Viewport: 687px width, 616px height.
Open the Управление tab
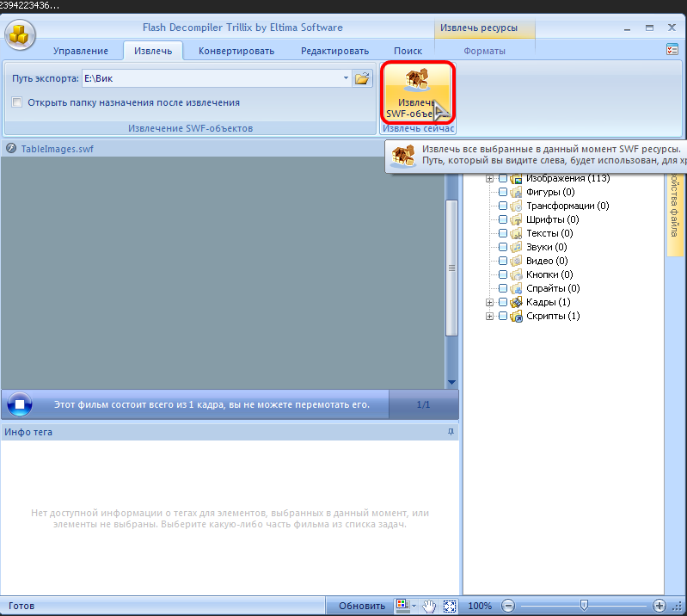pyautogui.click(x=81, y=51)
